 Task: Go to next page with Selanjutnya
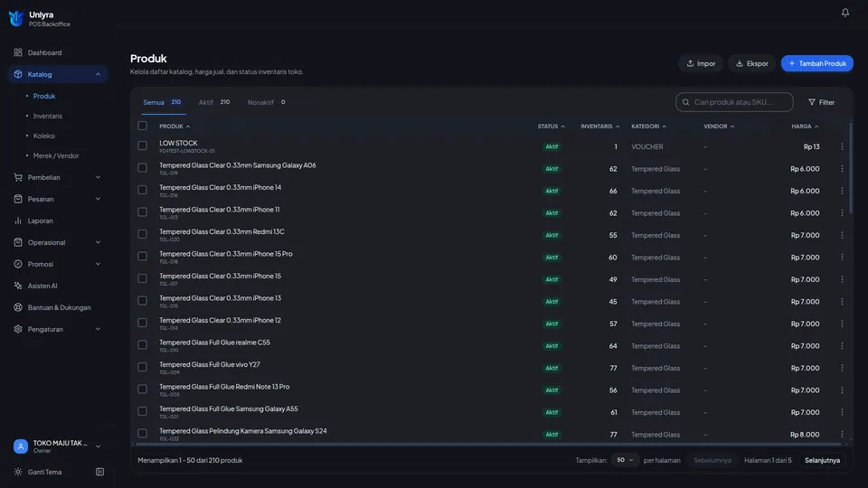pyautogui.click(x=822, y=460)
